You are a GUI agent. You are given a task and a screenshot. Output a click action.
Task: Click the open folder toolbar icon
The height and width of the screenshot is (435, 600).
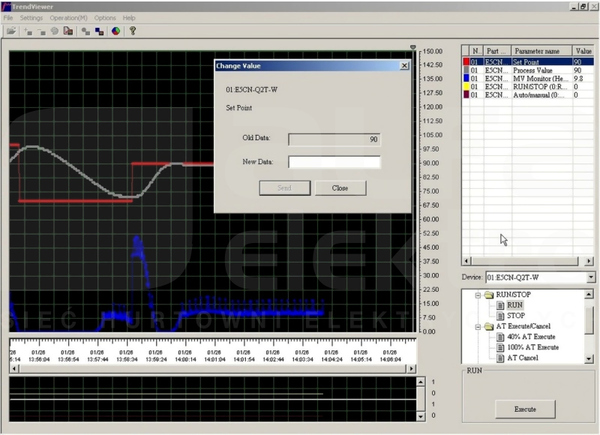[x=11, y=31]
